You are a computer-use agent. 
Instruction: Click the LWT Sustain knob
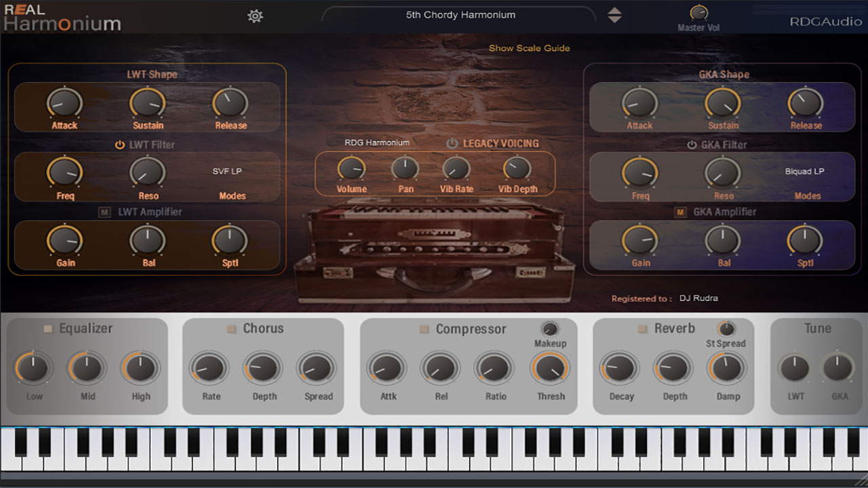[x=148, y=103]
